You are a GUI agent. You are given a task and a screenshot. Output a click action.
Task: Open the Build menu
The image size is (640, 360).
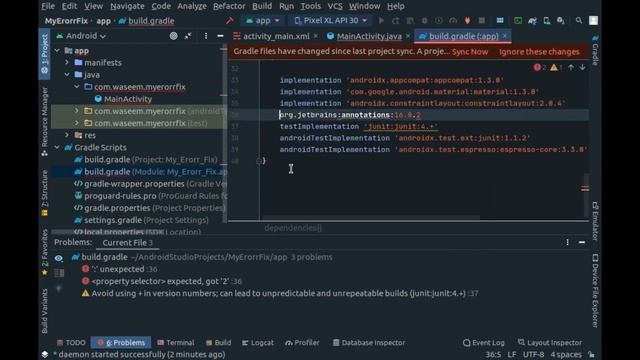(x=262, y=6)
